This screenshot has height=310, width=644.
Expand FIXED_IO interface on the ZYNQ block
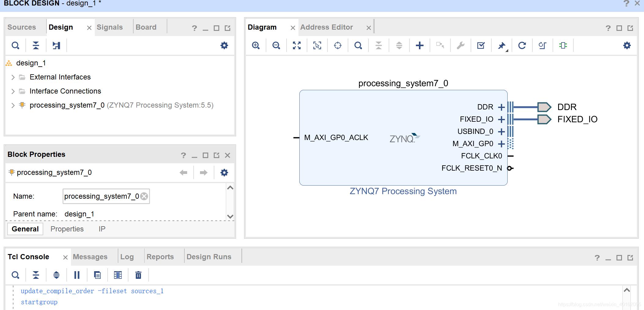501,120
